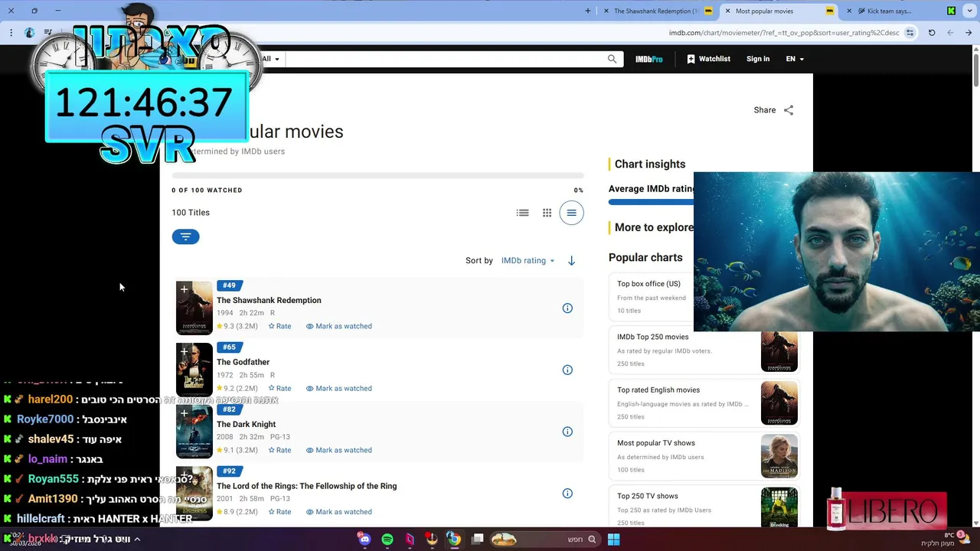Open a new browser tab
This screenshot has height=551, width=980.
tap(588, 11)
